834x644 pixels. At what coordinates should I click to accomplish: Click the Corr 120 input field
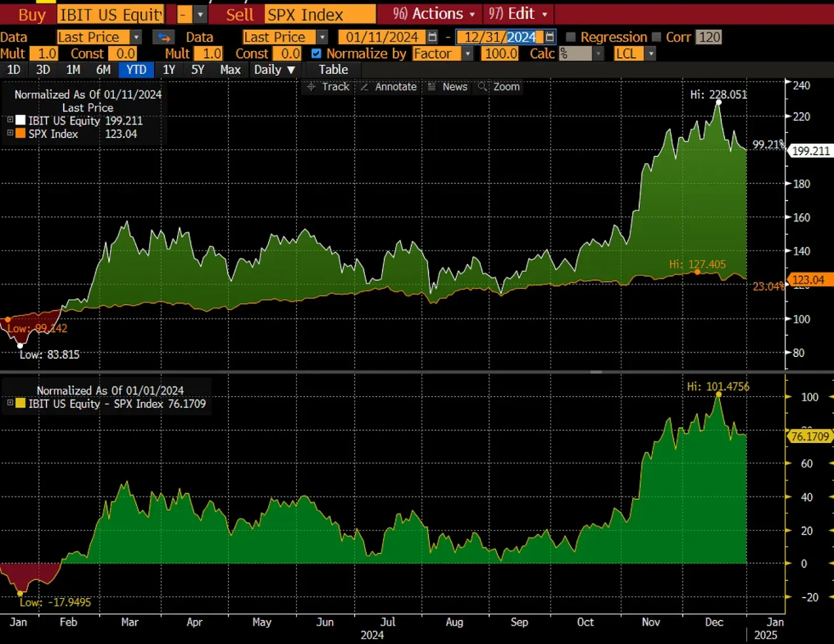(x=709, y=37)
